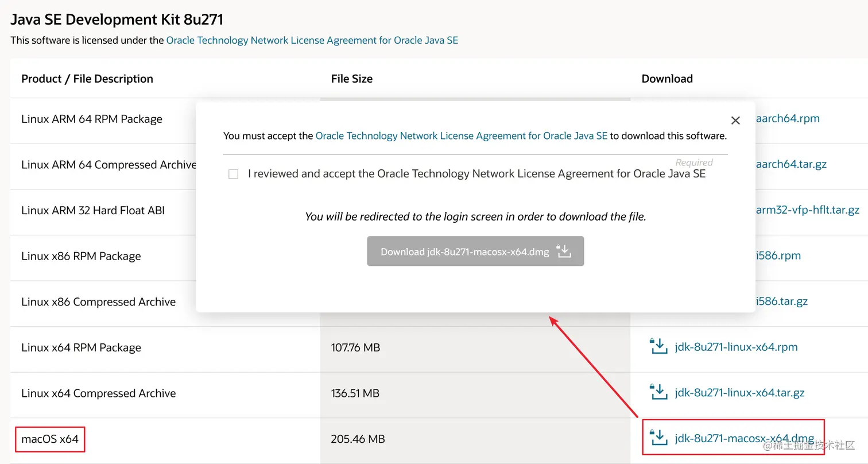
Task: Click the Download jdk-8u271-macosx-x64.dmg button
Action: 475,251
